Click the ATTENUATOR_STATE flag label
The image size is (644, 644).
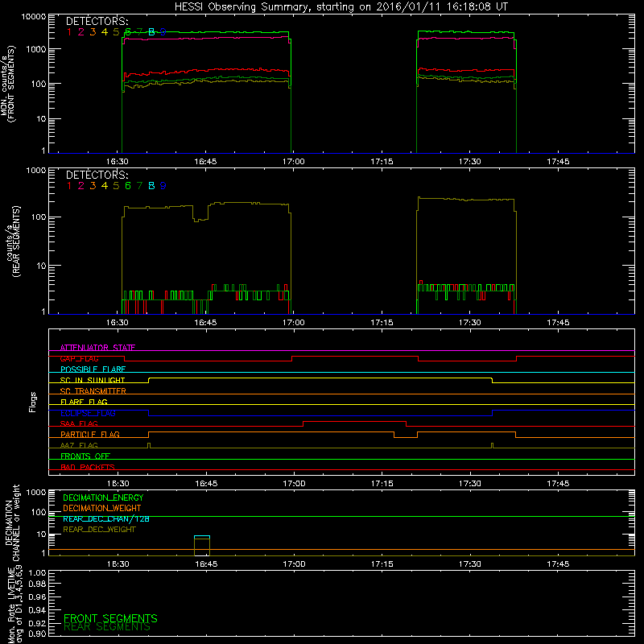click(x=97, y=348)
